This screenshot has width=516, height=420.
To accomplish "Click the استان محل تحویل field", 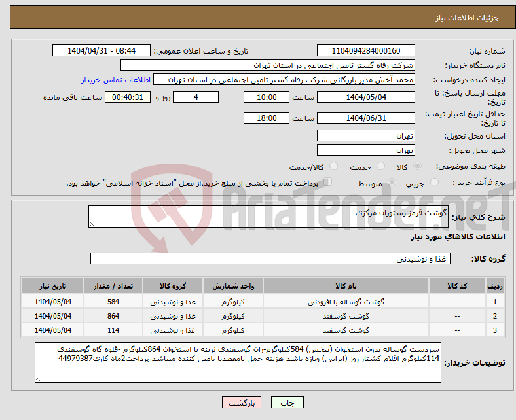I will (x=365, y=136).
